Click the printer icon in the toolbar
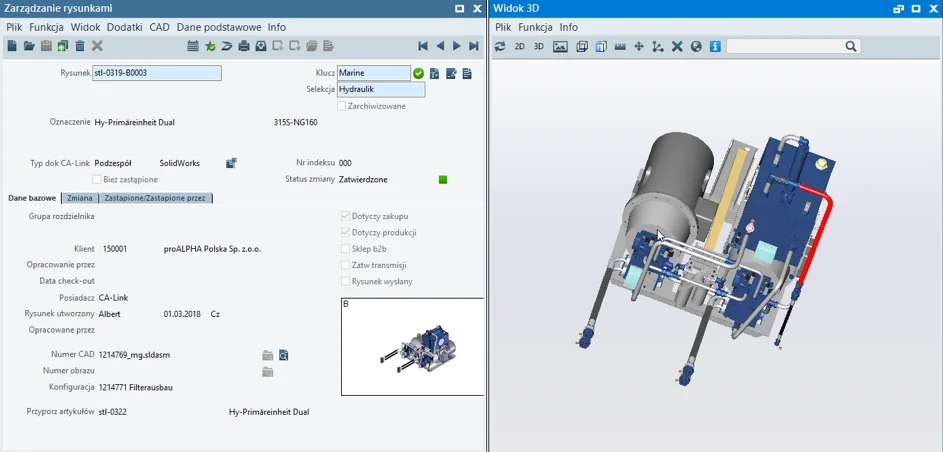 point(244,46)
